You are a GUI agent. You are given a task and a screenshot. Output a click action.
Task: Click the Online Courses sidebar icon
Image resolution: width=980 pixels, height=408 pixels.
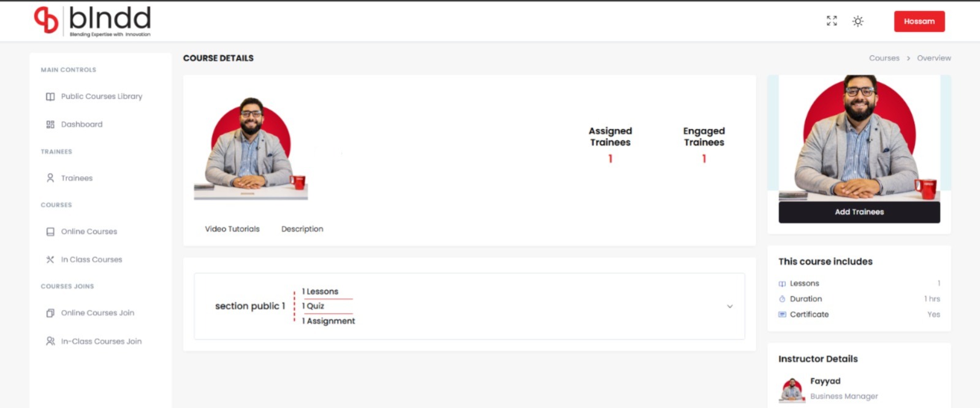(50, 232)
